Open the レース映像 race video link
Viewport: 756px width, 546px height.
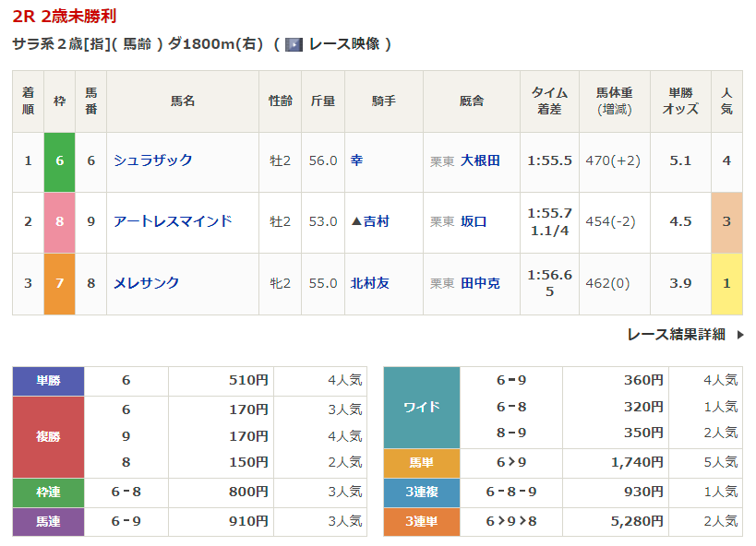[343, 44]
